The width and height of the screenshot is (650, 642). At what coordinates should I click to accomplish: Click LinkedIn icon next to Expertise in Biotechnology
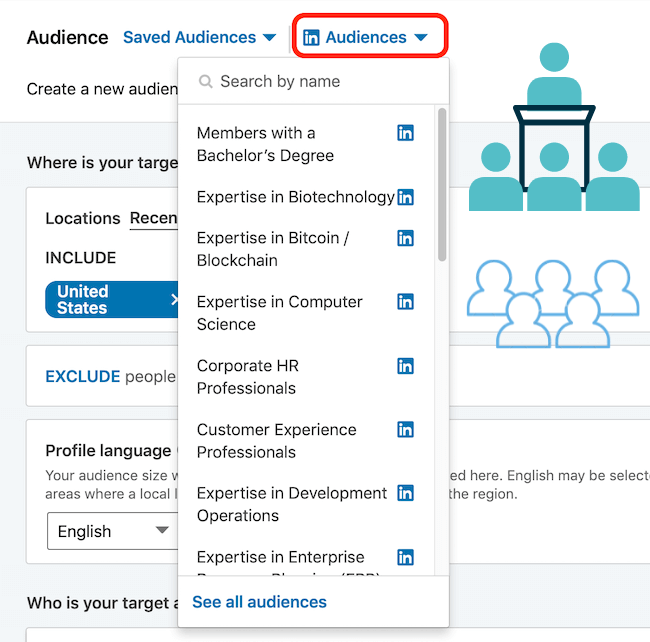point(405,197)
